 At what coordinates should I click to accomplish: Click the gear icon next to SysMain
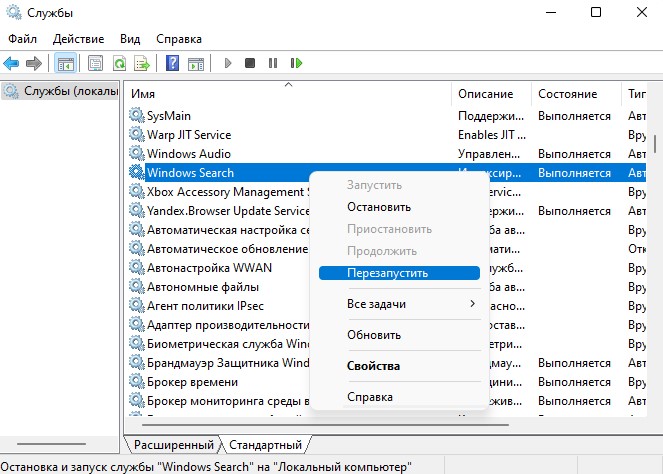137,115
